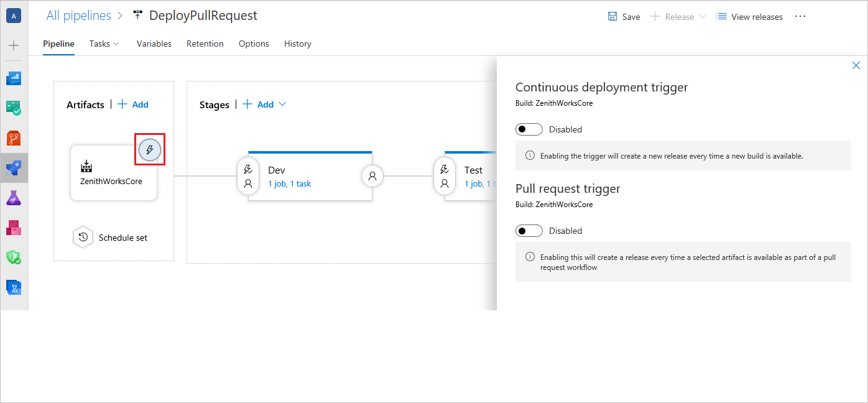Screen dimensions: 868x403
Task: Switch to the Retention tab
Action: [x=205, y=44]
